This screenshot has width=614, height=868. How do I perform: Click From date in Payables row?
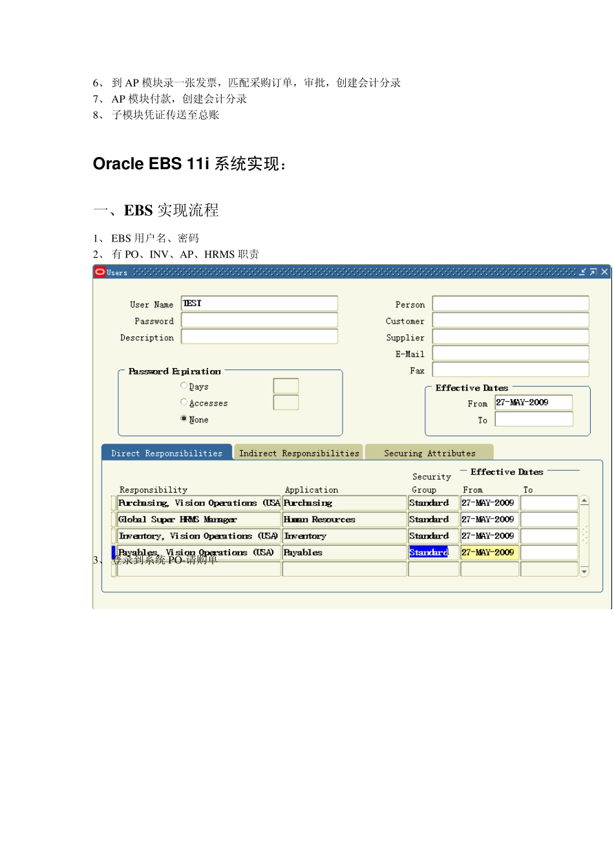pyautogui.click(x=490, y=552)
